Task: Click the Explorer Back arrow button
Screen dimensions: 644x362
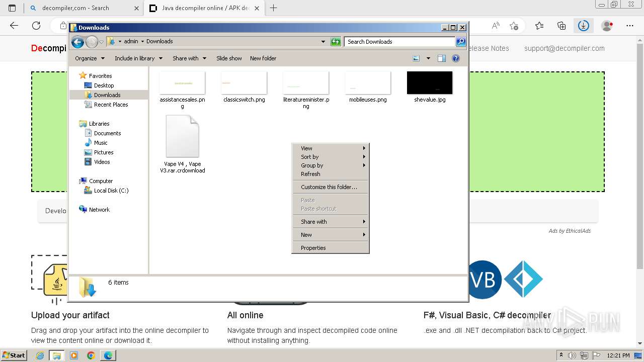Action: [x=77, y=42]
